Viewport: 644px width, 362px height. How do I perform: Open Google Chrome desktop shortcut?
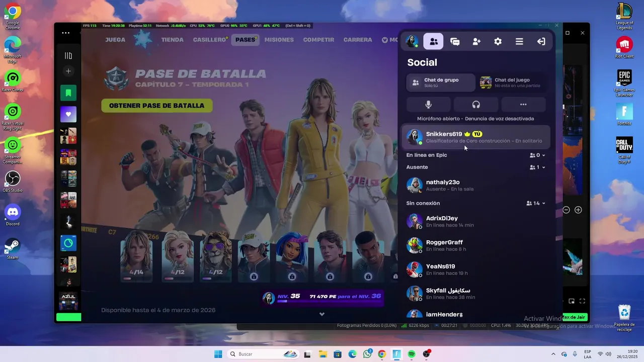tap(13, 16)
